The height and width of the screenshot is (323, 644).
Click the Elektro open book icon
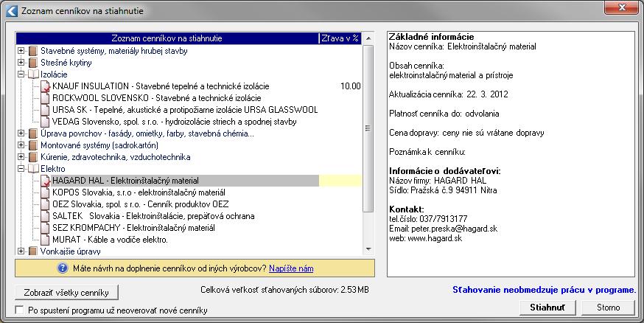coord(33,169)
